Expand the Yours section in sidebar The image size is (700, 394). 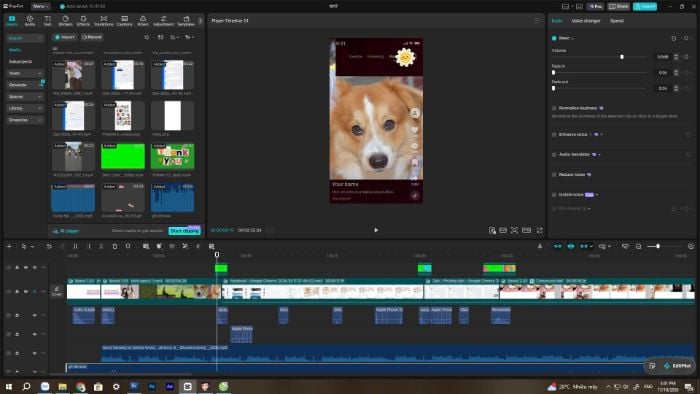pyautogui.click(x=25, y=73)
